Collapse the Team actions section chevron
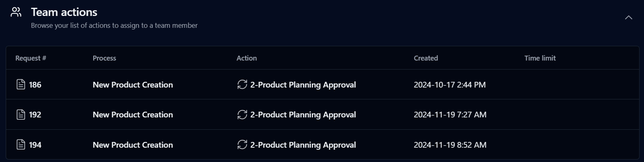644x162 pixels. [x=628, y=18]
